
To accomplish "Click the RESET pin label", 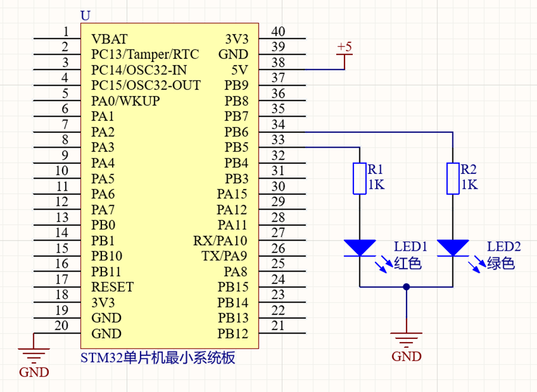I will point(113,287).
